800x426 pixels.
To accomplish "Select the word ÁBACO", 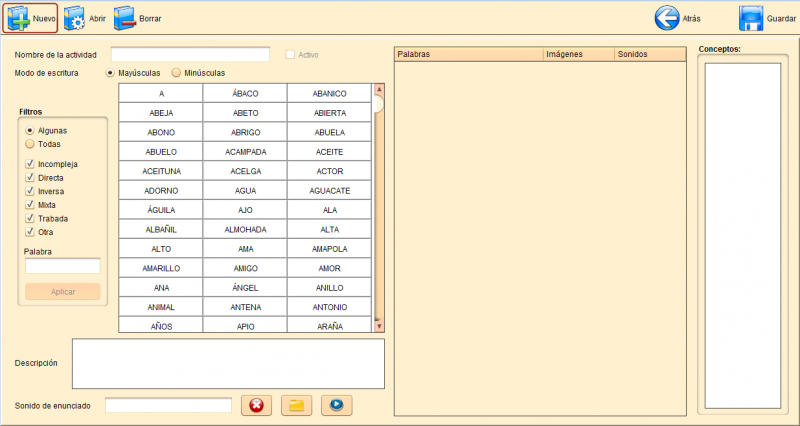I will pos(245,93).
